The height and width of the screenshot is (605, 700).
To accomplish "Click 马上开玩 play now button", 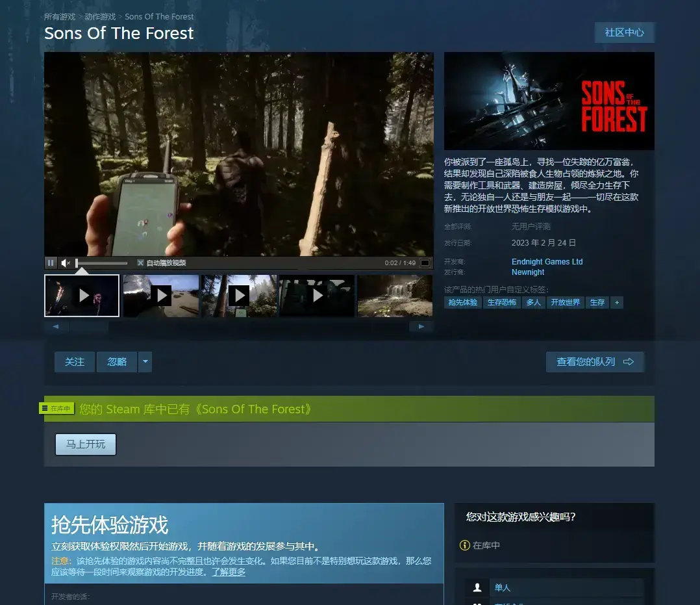I will click(x=86, y=444).
